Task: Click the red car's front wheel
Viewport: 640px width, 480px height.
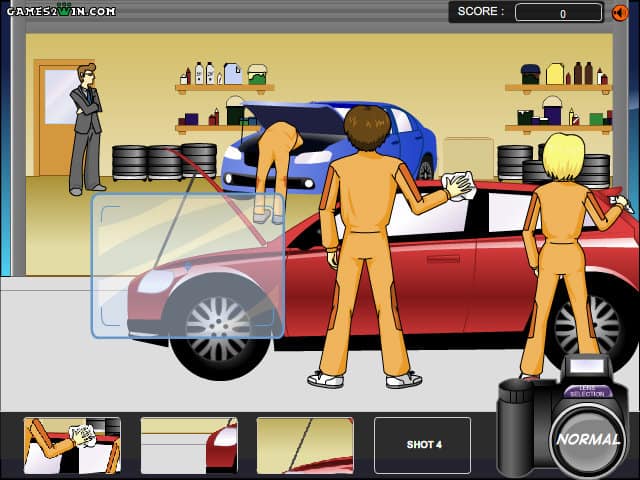Action: 219,327
